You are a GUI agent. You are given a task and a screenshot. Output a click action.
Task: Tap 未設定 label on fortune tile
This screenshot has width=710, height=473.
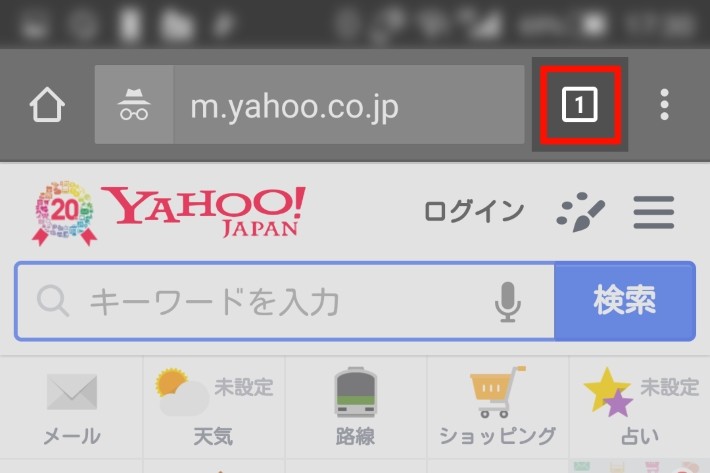pyautogui.click(x=669, y=387)
